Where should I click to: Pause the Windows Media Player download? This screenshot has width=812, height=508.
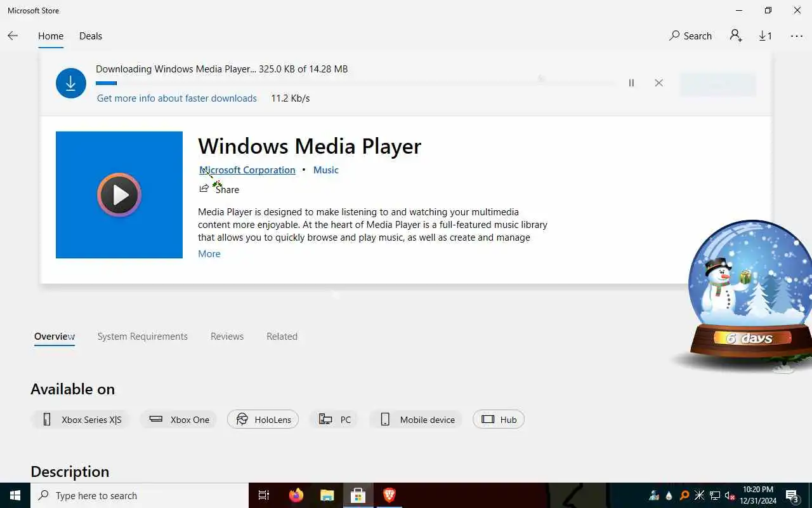[x=631, y=83]
